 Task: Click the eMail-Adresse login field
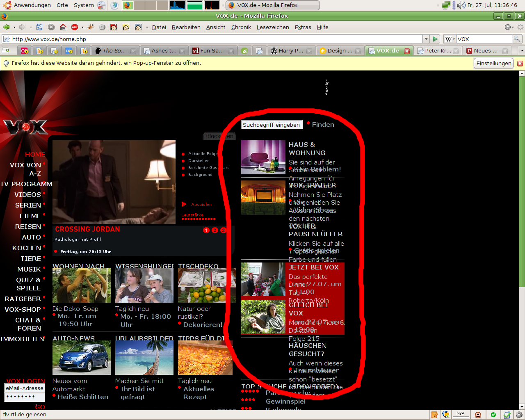tap(25, 388)
